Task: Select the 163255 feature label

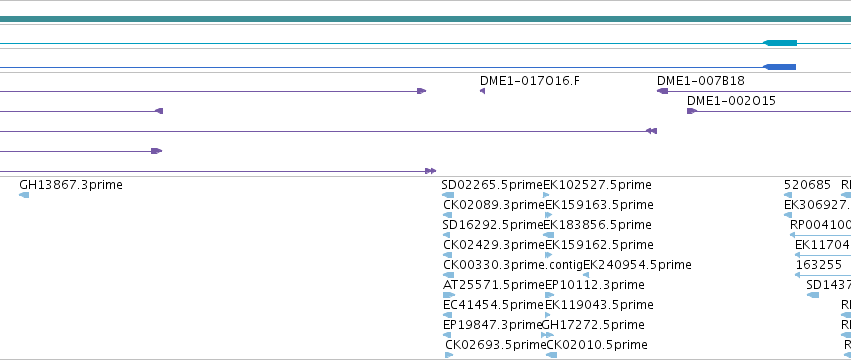Action: tap(819, 264)
